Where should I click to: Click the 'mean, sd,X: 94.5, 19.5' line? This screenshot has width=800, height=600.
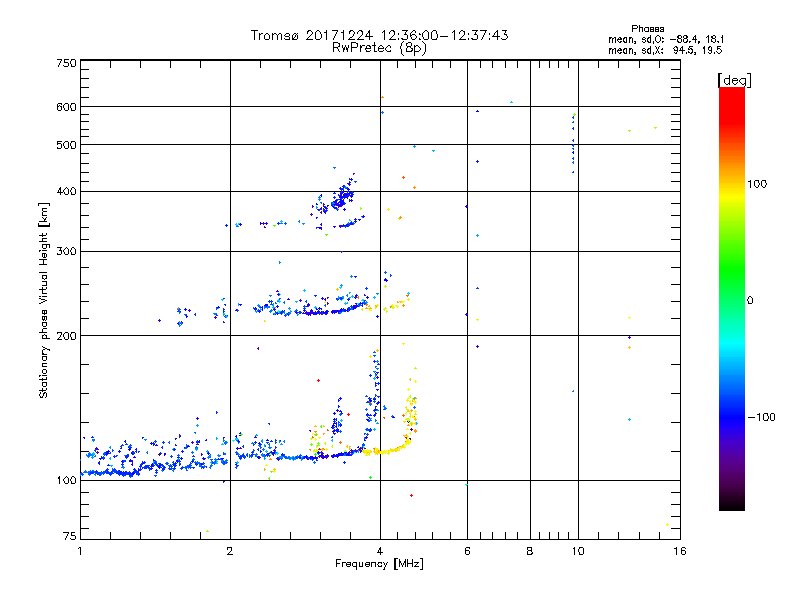tap(665, 50)
